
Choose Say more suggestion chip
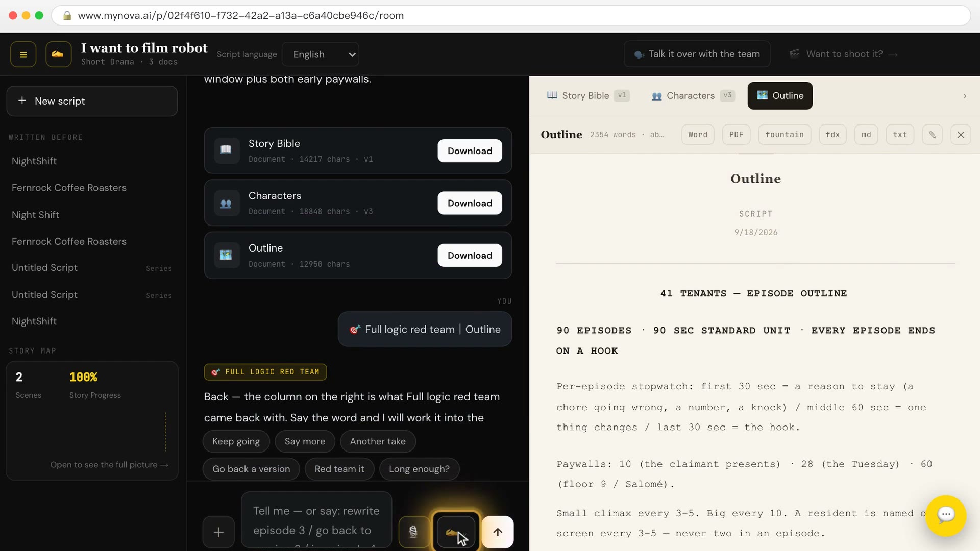pyautogui.click(x=305, y=441)
